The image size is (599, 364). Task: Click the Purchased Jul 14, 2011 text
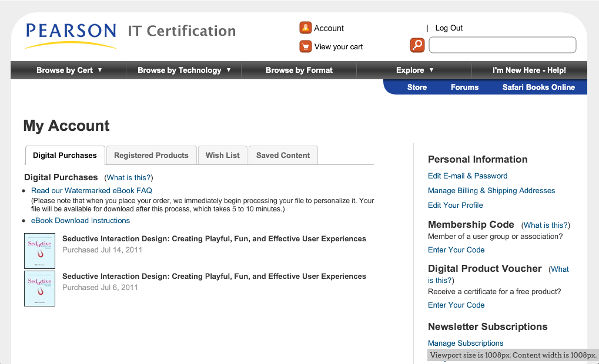coord(102,250)
